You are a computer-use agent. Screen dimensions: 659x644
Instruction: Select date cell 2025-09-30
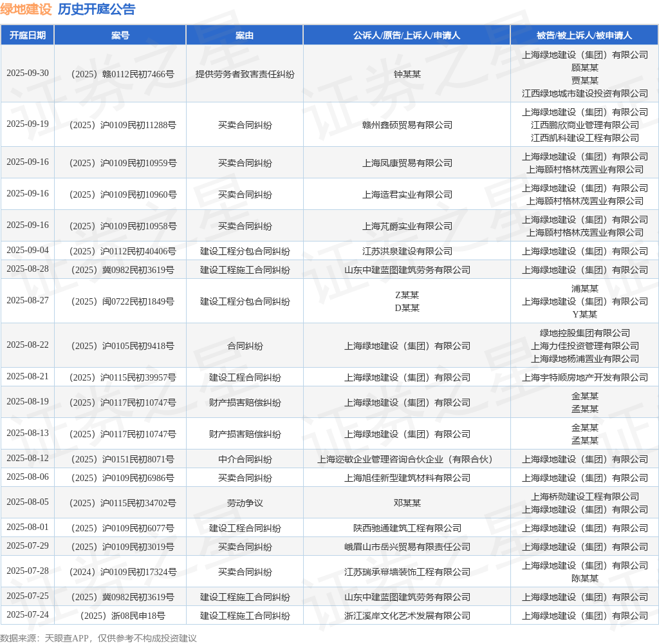[x=28, y=73]
